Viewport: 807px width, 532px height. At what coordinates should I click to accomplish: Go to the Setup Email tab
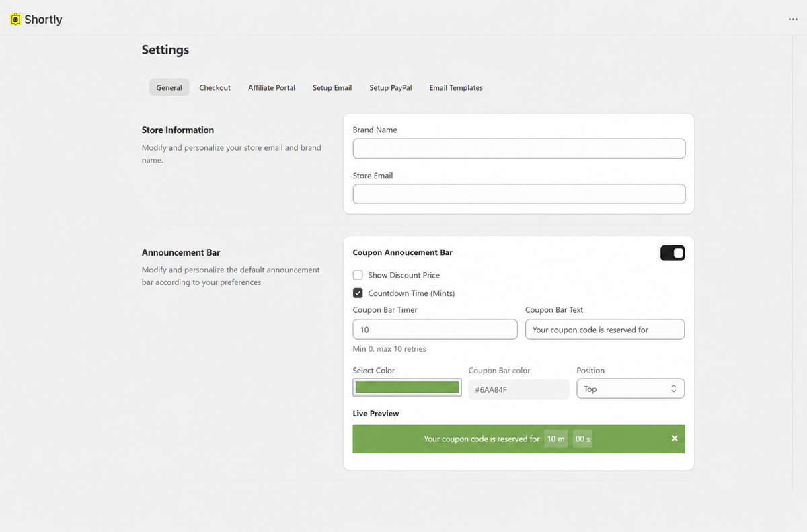332,87
